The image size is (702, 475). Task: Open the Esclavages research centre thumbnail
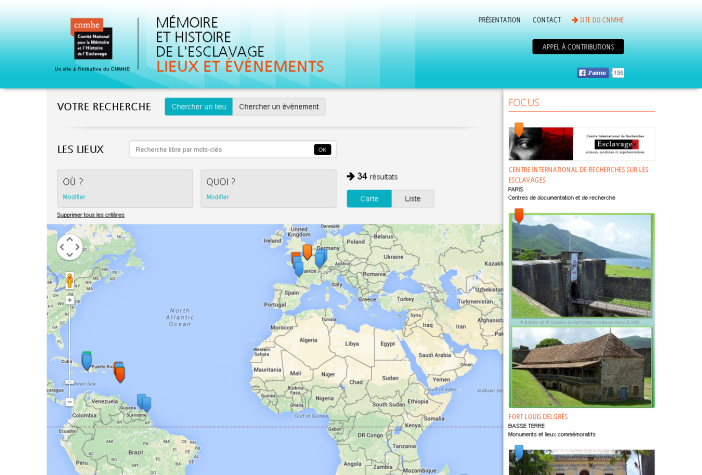click(582, 144)
